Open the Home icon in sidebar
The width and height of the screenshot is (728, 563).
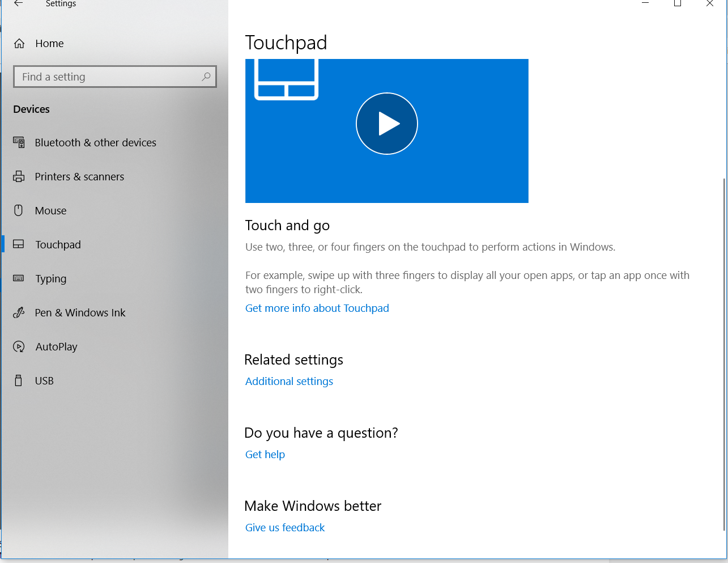[x=19, y=44]
